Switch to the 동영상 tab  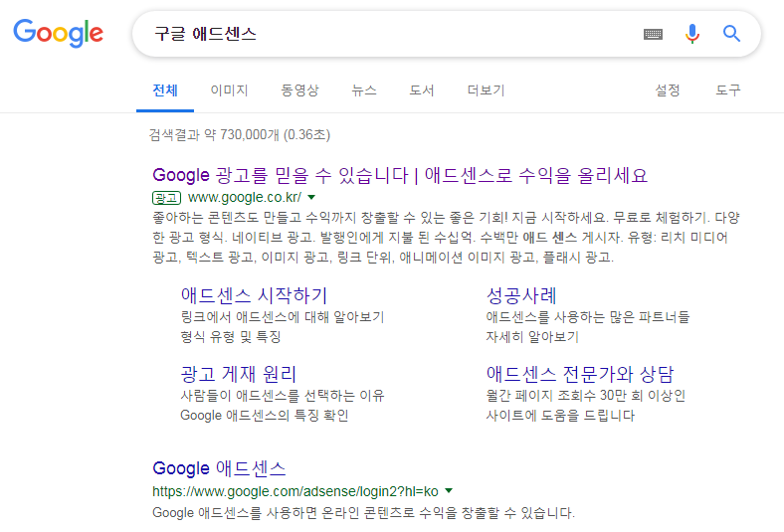pos(299,90)
